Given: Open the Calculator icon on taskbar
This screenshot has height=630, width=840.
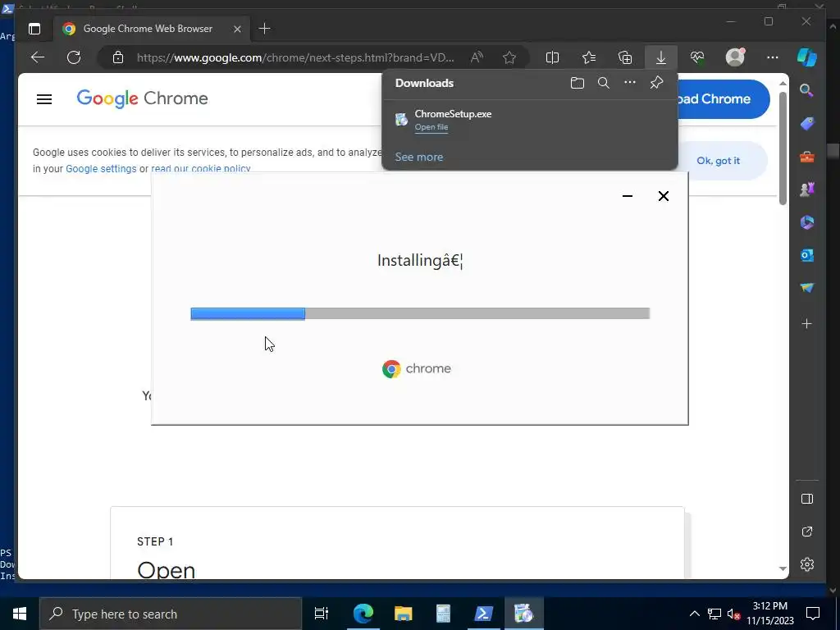Looking at the screenshot, I should (443, 614).
